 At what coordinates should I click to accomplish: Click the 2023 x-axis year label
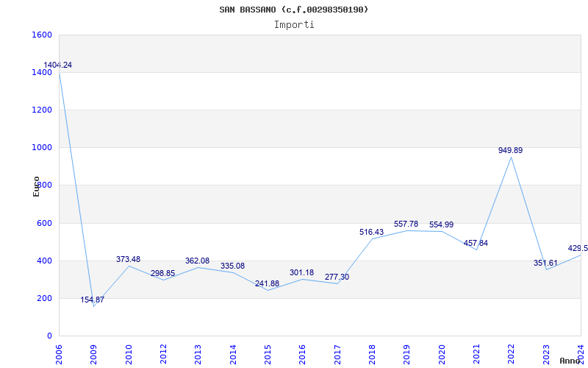pos(546,354)
